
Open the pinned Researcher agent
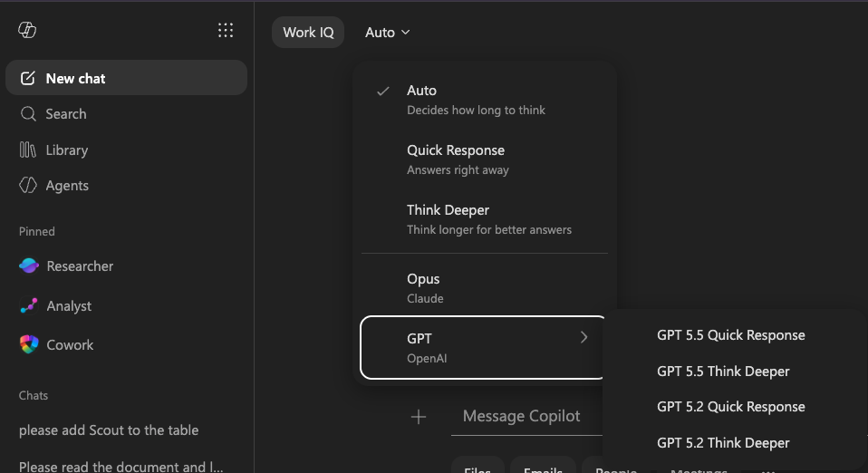pos(126,265)
